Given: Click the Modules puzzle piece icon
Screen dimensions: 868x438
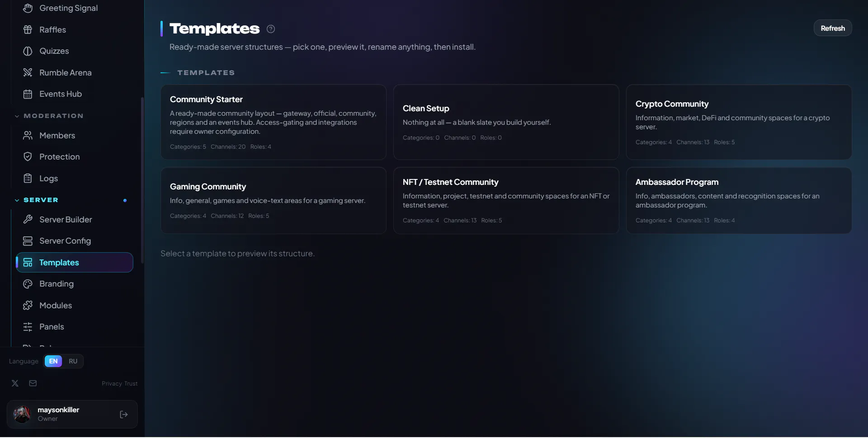Looking at the screenshot, I should point(28,306).
